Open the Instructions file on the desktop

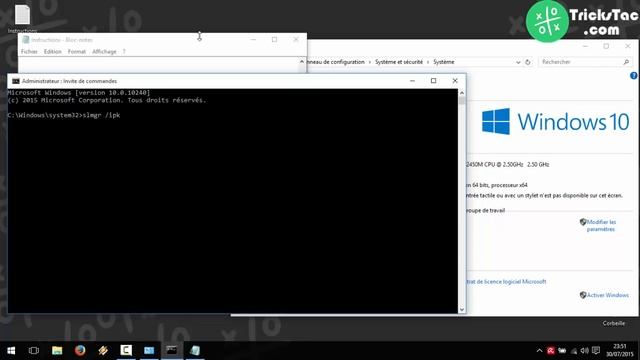pyautogui.click(x=22, y=19)
